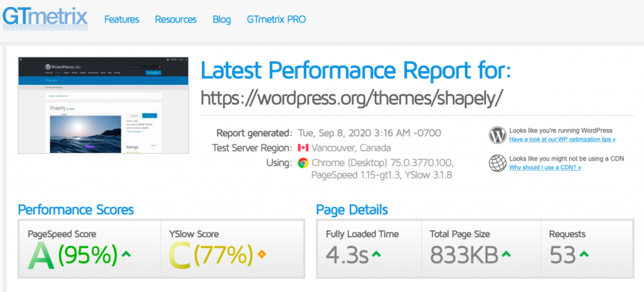Click the Fully Loaded Time up arrow
This screenshot has width=644, height=292.
(x=376, y=254)
